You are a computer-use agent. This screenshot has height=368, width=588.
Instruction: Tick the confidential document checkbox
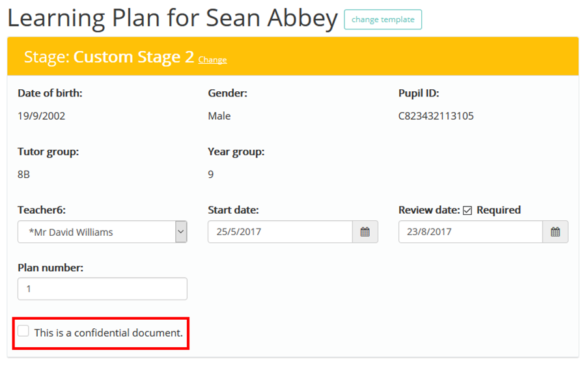tap(23, 332)
